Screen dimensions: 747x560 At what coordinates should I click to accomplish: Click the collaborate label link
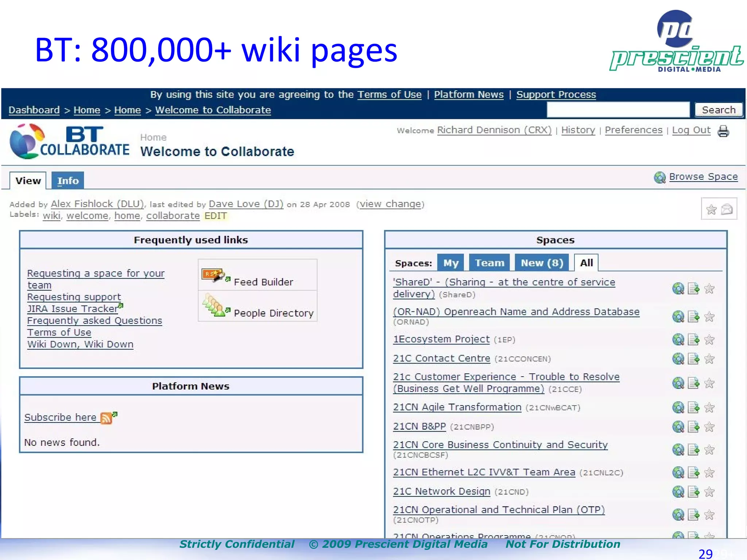point(173,216)
